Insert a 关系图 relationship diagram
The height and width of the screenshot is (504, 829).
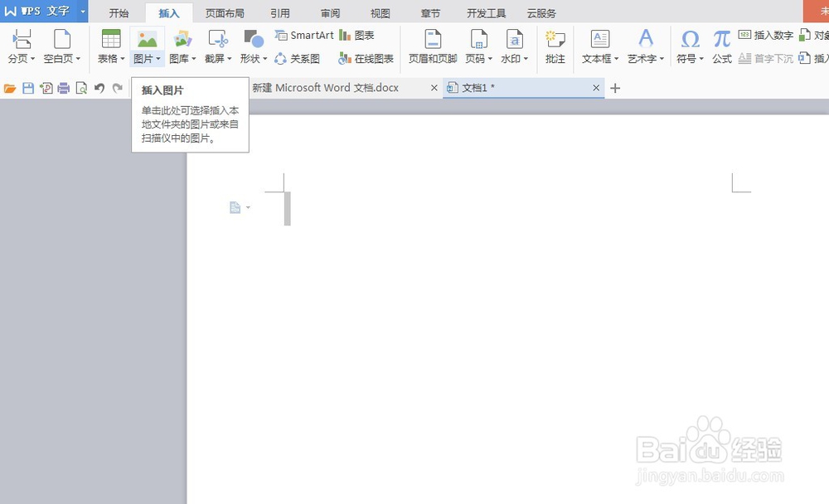[x=297, y=58]
